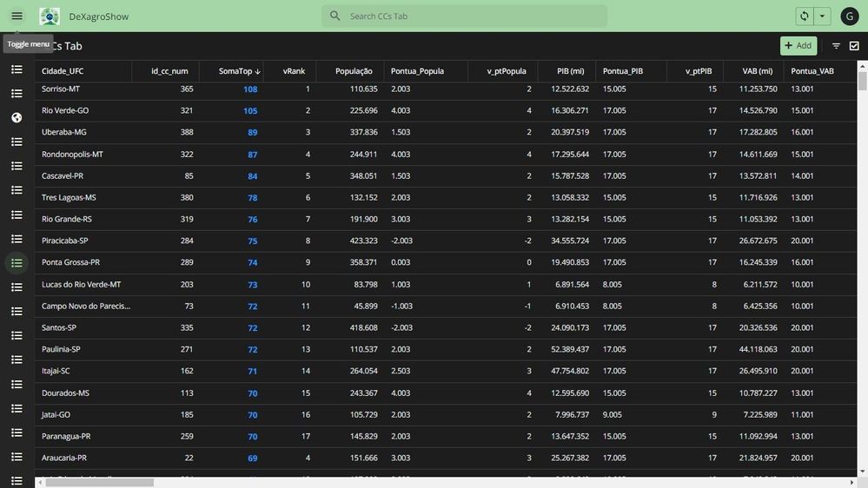Click sidebar list icon directly below globe
868x488 pixels.
[x=17, y=142]
